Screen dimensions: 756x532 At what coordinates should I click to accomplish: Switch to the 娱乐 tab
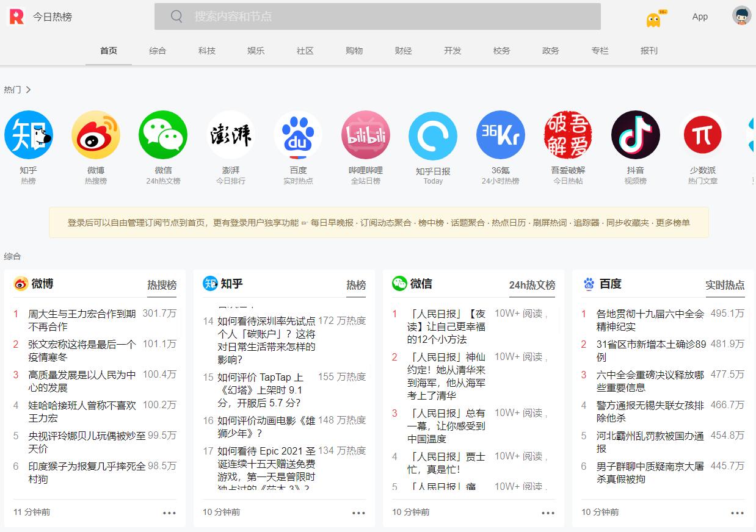(256, 51)
